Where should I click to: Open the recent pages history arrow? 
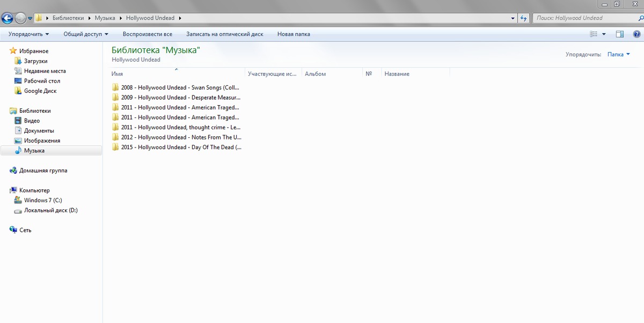31,18
